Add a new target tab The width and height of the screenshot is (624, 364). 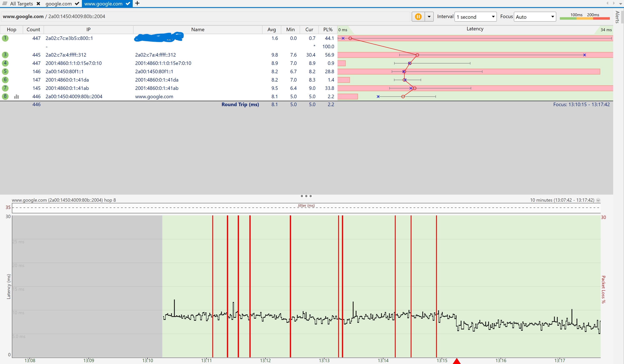tap(138, 4)
